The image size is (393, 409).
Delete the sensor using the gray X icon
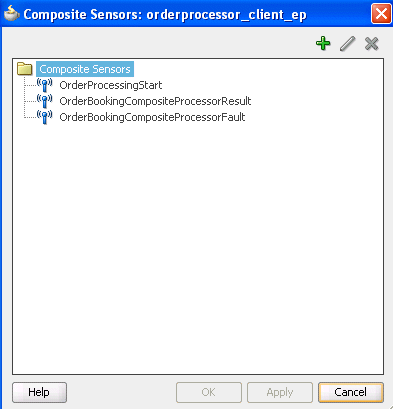[371, 44]
